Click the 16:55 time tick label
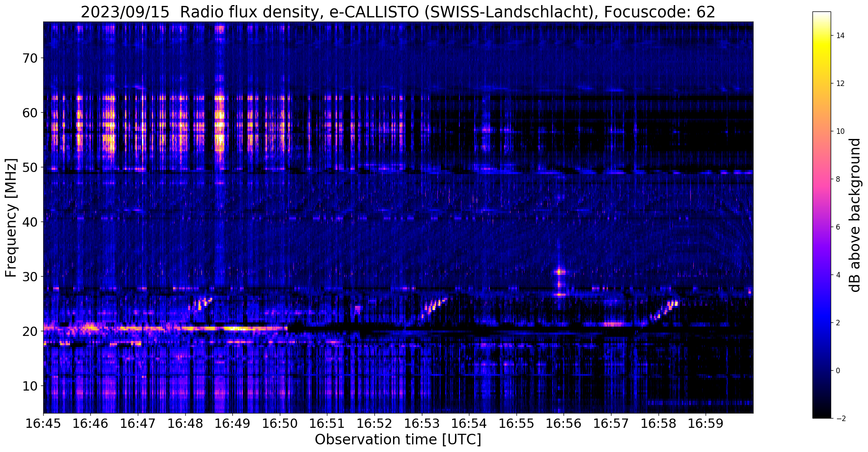868x452 pixels. coord(516,424)
